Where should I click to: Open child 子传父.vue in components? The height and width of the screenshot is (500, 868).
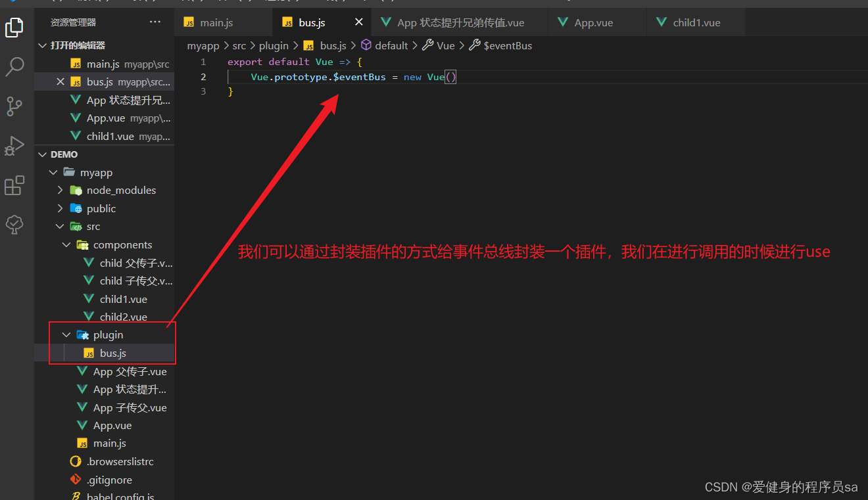click(x=104, y=281)
